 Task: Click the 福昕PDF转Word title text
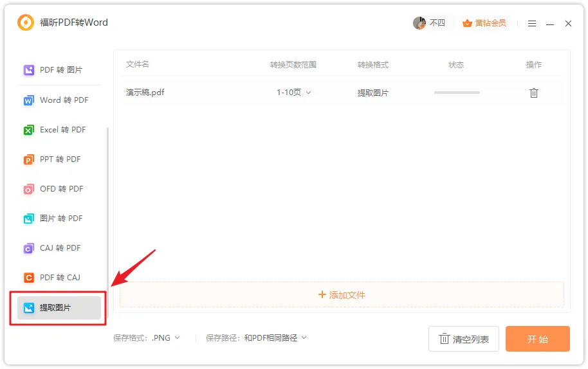coord(74,22)
